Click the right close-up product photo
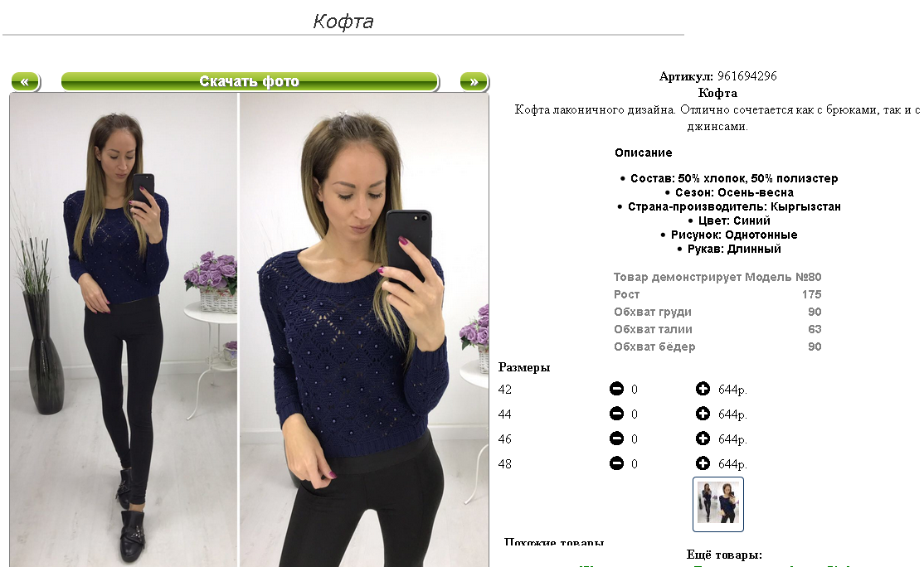Viewport: 924px width, 567px height. click(x=364, y=330)
